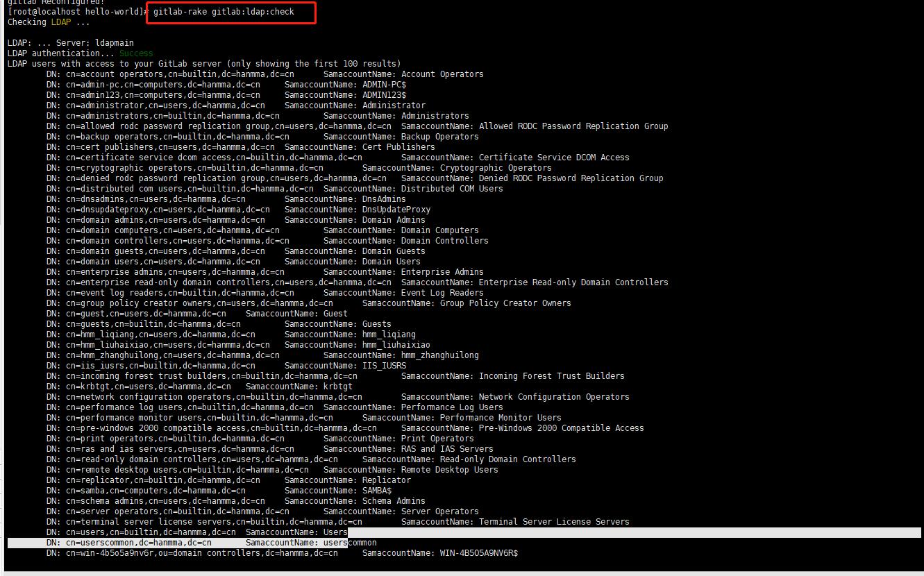Select 'Enterprise Read-only Domain Controllers' account name
This screenshot has height=576, width=924.
click(573, 282)
